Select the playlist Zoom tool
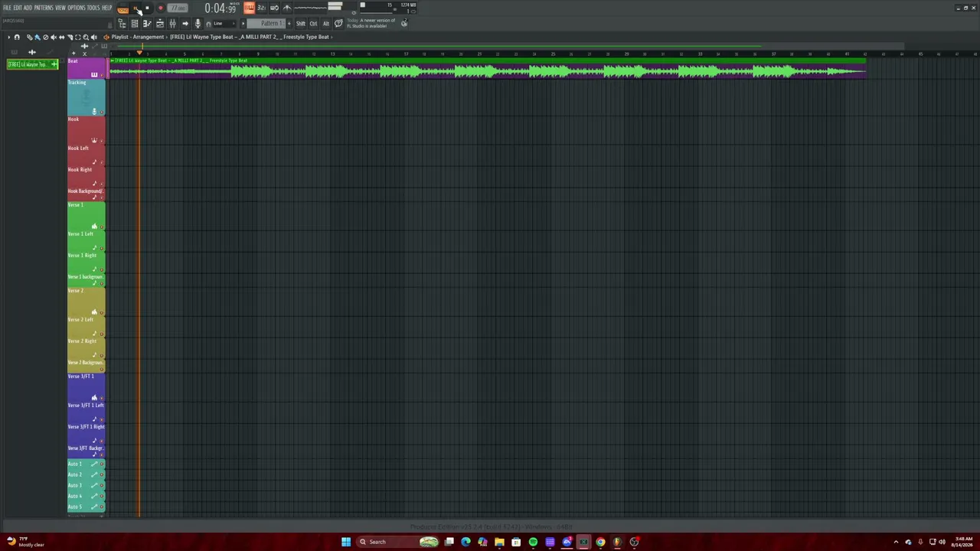 pos(86,37)
